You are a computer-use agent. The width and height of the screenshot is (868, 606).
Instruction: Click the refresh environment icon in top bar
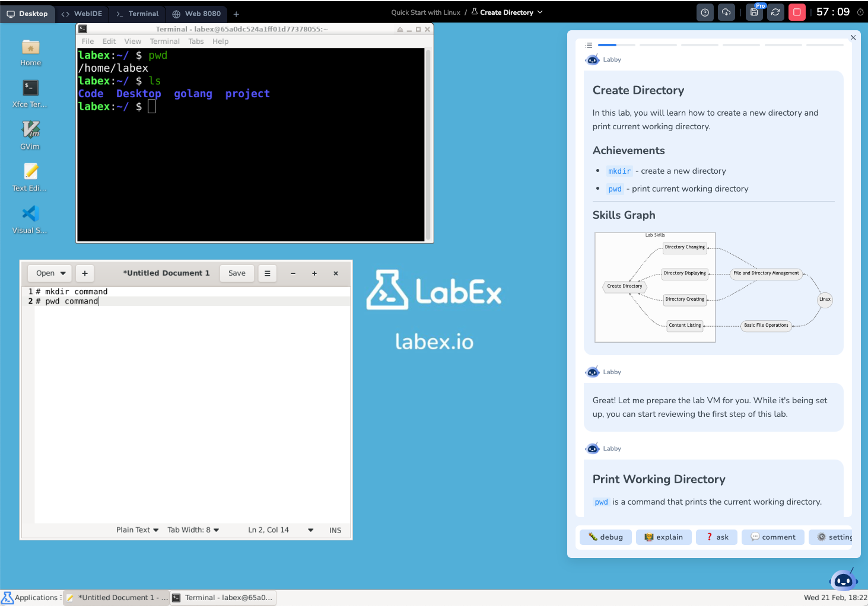click(x=775, y=12)
